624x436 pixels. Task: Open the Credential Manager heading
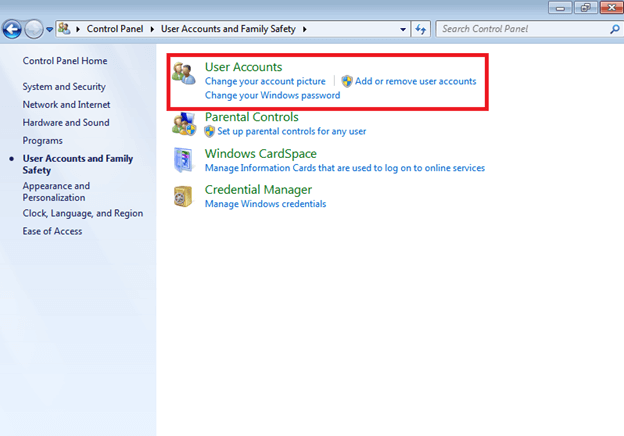258,190
